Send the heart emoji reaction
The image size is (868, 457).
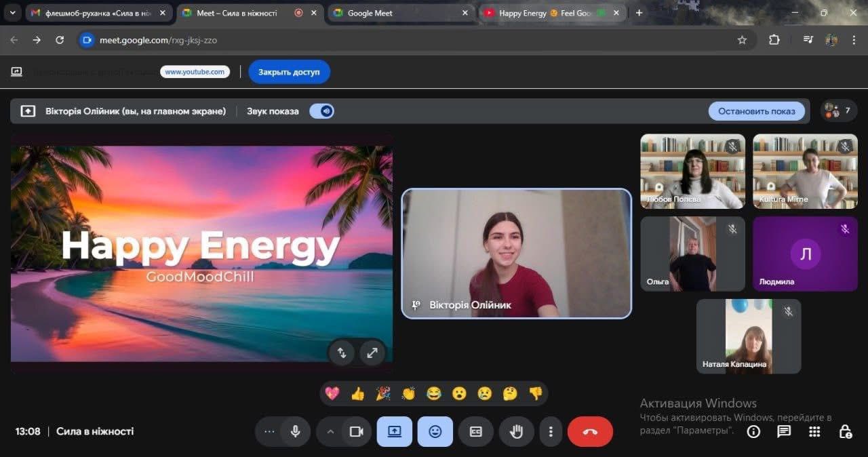click(x=332, y=393)
